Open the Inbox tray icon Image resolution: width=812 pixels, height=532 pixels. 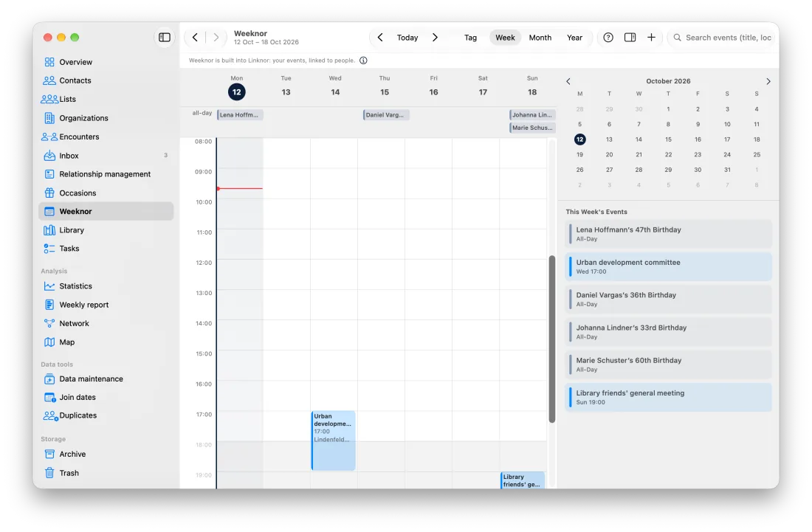point(49,156)
